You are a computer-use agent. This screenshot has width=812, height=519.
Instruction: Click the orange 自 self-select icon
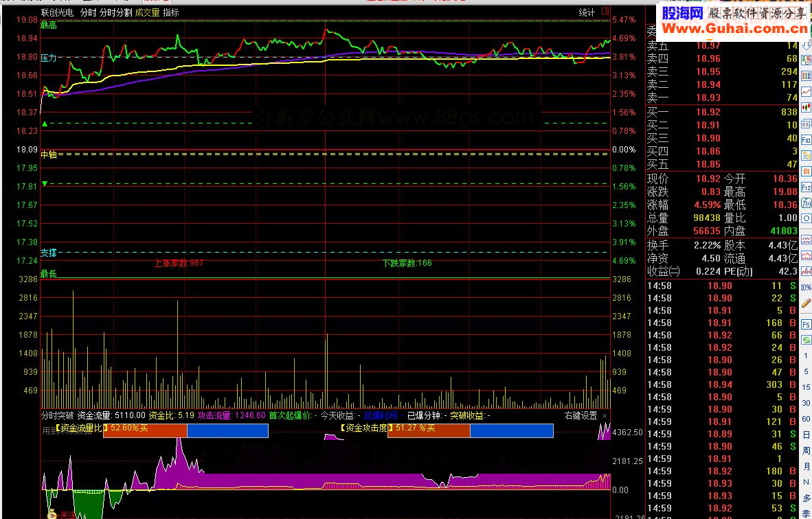click(806, 171)
